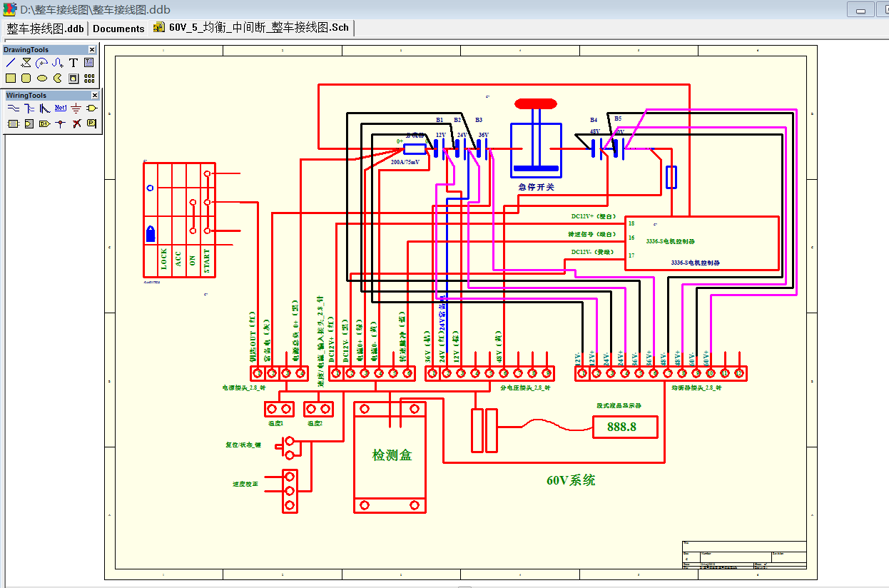Select the Pie chart shape tool
Screen dimensions: 889x588
pos(58,78)
